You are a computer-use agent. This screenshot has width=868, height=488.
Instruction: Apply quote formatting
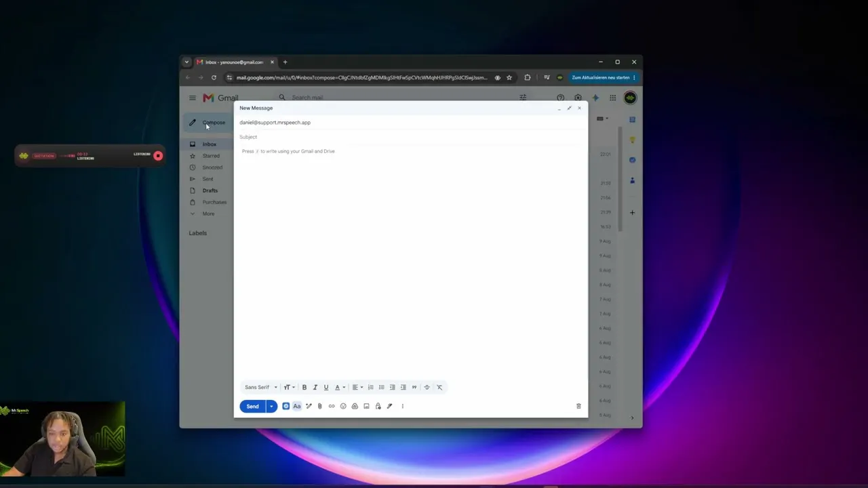(x=414, y=387)
